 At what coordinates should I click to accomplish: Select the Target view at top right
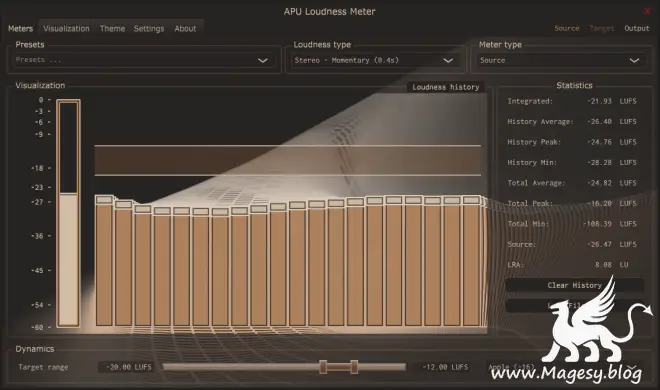click(x=601, y=28)
